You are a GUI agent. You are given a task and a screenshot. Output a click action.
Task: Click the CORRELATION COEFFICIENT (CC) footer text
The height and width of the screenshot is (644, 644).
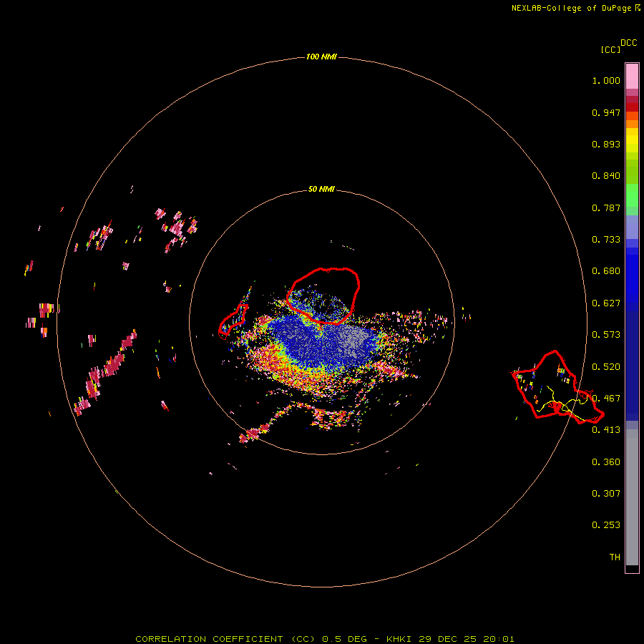(x=226, y=639)
